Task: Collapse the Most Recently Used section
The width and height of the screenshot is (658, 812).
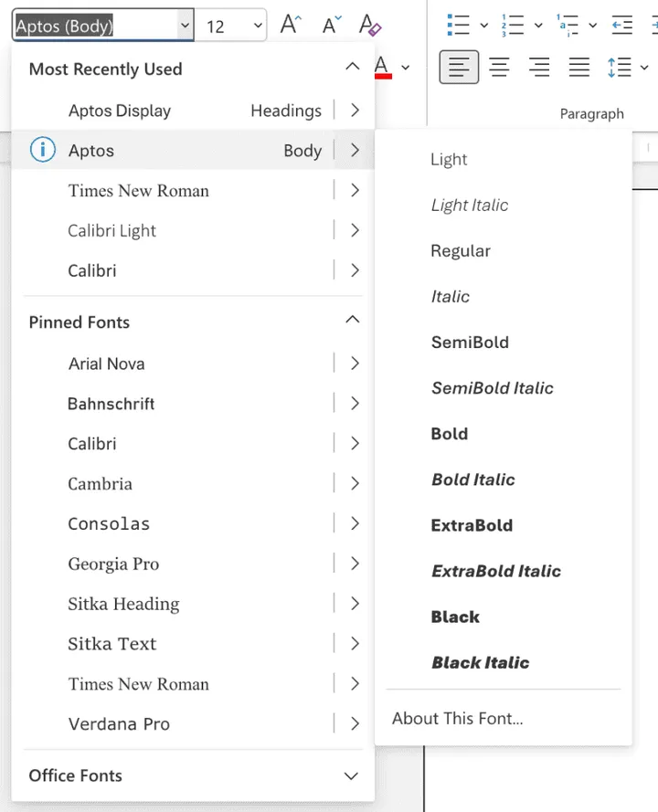Action: click(x=352, y=68)
